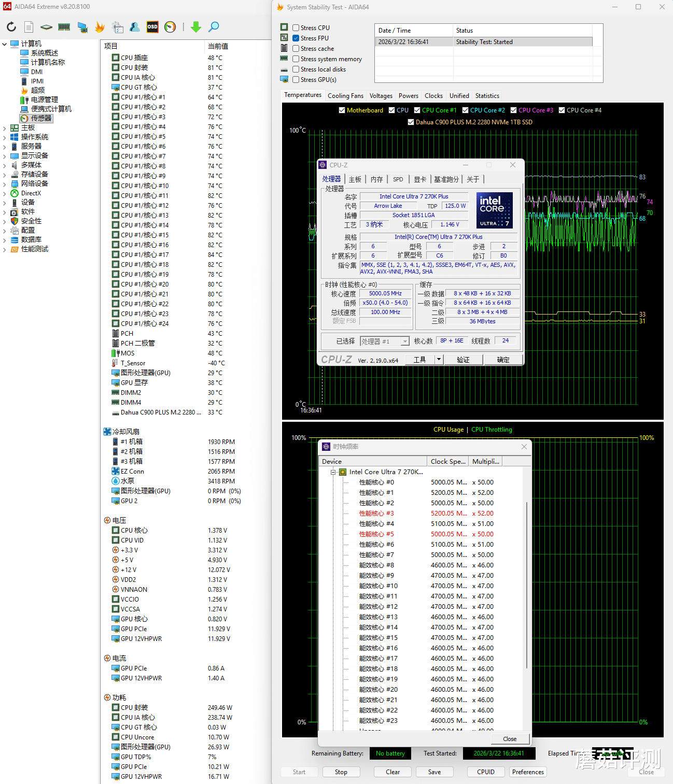The width and height of the screenshot is (673, 784).
Task: Switch to the Voltages tab
Action: tap(381, 96)
